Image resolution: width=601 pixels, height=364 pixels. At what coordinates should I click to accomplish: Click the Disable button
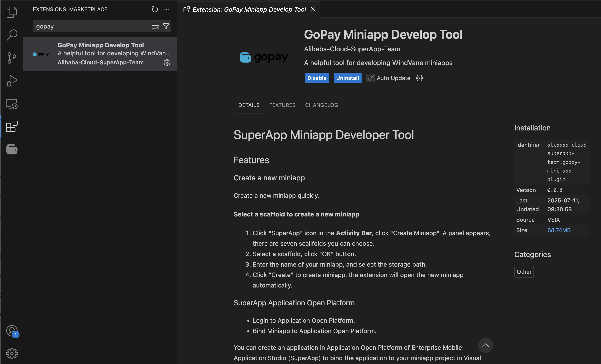[x=317, y=78]
